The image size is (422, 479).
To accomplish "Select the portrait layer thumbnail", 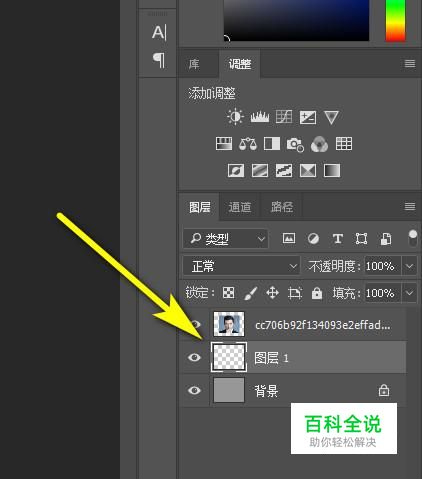I will pos(229,324).
